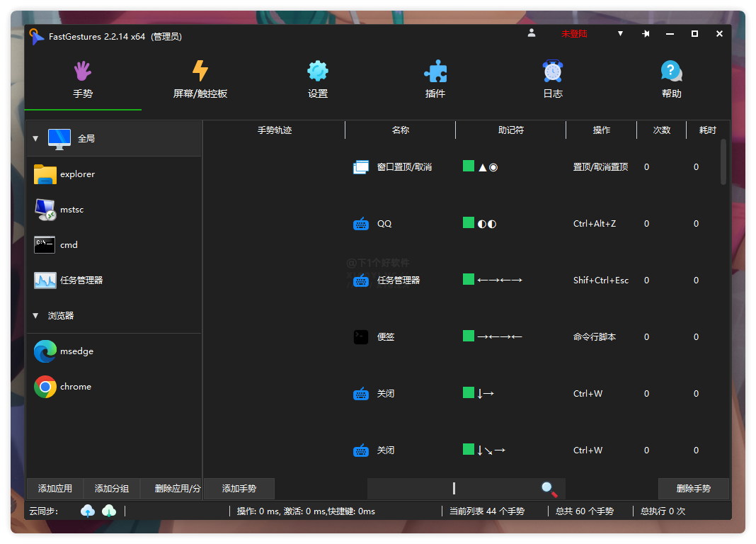Viewport: 756px width, 544px height.
Task: Select the 任务管理器 app icon in sidebar
Action: click(45, 280)
